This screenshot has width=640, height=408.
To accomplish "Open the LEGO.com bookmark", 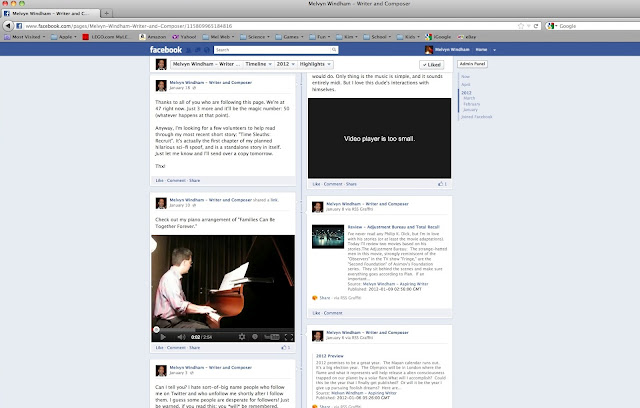I will click(x=106, y=37).
